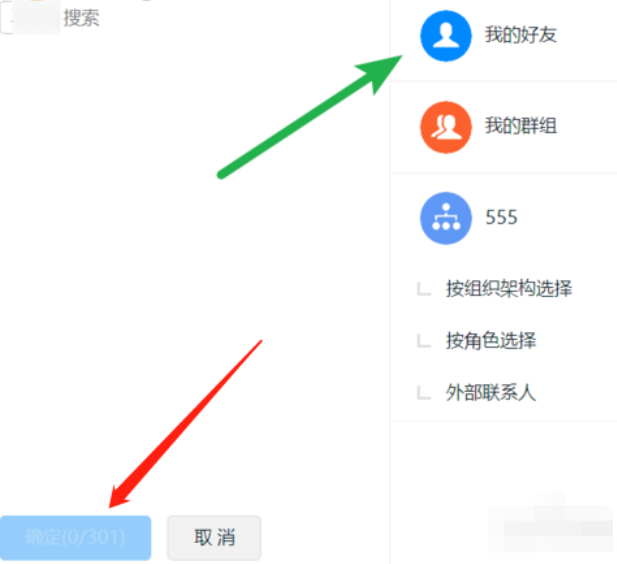The width and height of the screenshot is (617, 564).
Task: Click the blurred watermark area at bottom right
Action: pyautogui.click(x=551, y=521)
